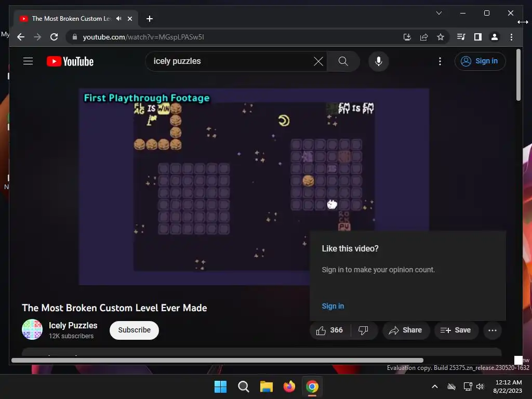This screenshot has width=532, height=399.
Task: Save video to a playlist
Action: coord(456,330)
